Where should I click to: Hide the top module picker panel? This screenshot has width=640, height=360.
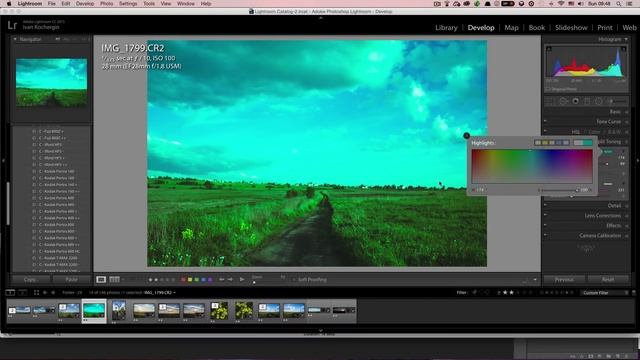320,18
